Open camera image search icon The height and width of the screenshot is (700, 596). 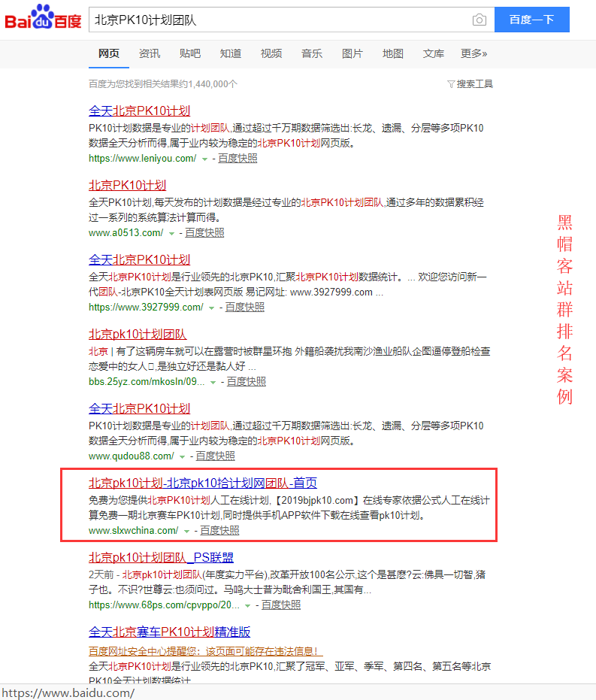(x=479, y=20)
